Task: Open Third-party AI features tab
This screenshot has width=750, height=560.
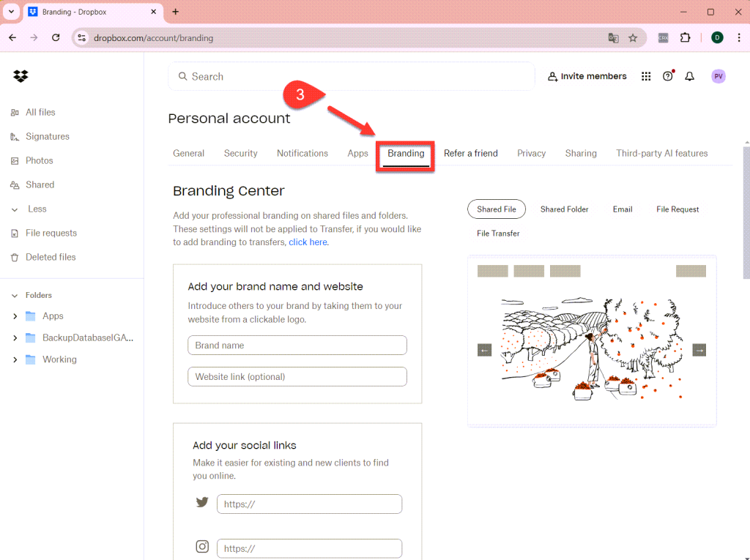Action: pyautogui.click(x=662, y=154)
